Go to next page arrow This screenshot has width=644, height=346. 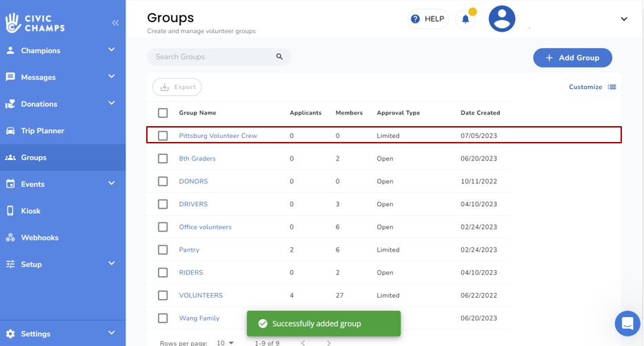(x=329, y=343)
